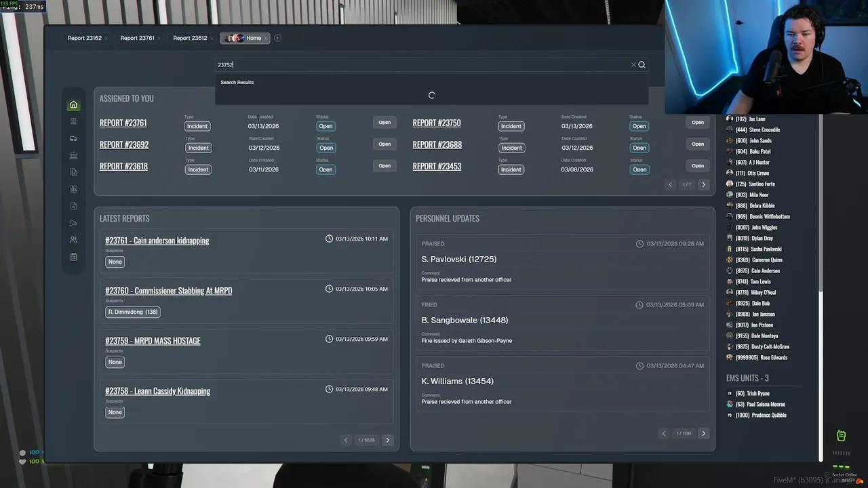Switch to the Report 23761 tab
This screenshot has height=488, width=868.
click(x=138, y=38)
